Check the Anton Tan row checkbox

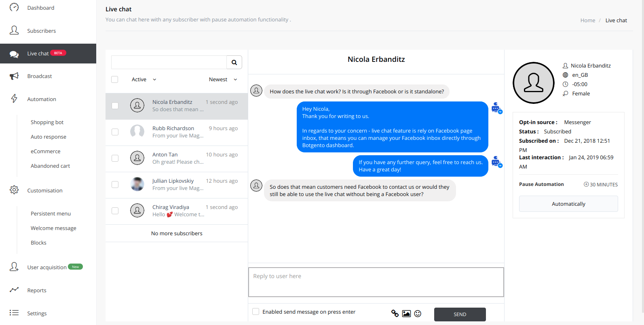[115, 158]
